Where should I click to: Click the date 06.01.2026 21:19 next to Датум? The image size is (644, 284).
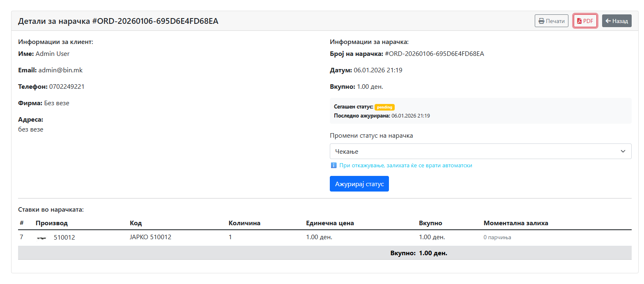pos(378,70)
